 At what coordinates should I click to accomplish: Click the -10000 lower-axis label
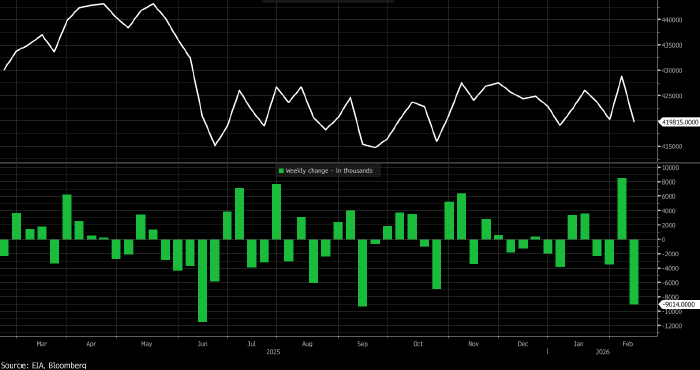tap(671, 312)
